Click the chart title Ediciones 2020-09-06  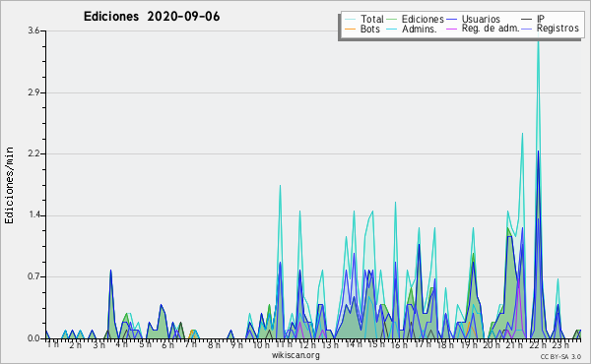152,17
